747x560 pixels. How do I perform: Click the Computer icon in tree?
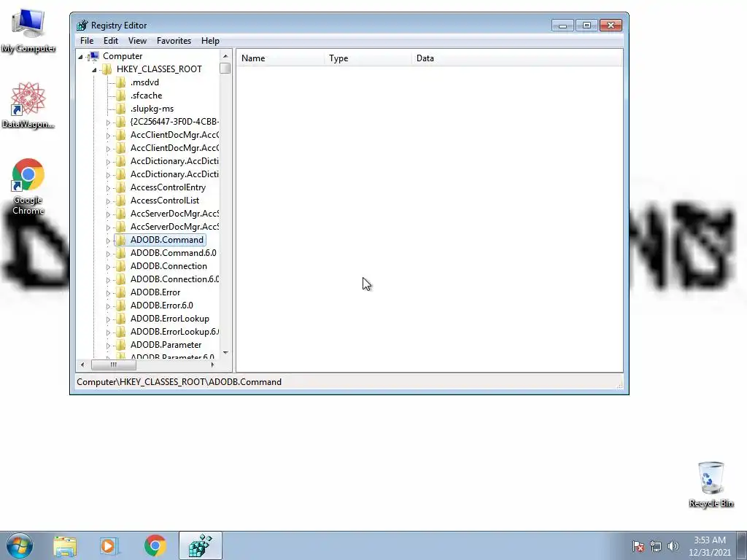(93, 56)
